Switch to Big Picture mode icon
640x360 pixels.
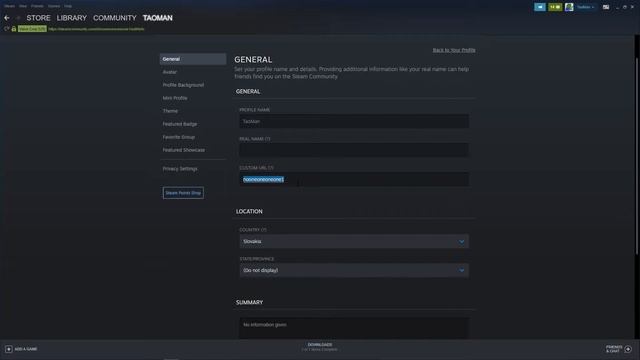[606, 7]
